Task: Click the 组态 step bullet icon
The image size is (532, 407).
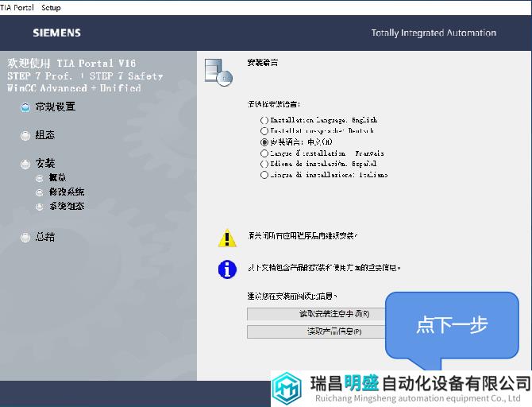Action: tap(25, 136)
